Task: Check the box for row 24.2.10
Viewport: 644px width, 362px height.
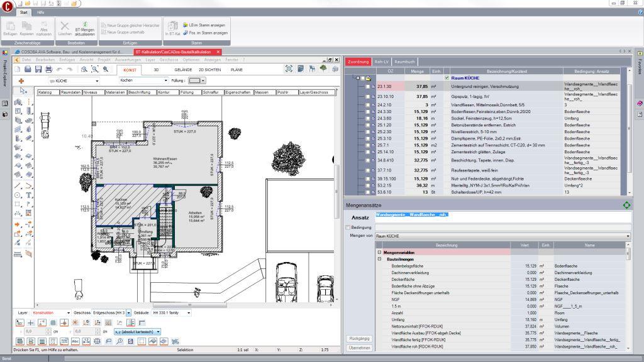Action: tap(368, 105)
